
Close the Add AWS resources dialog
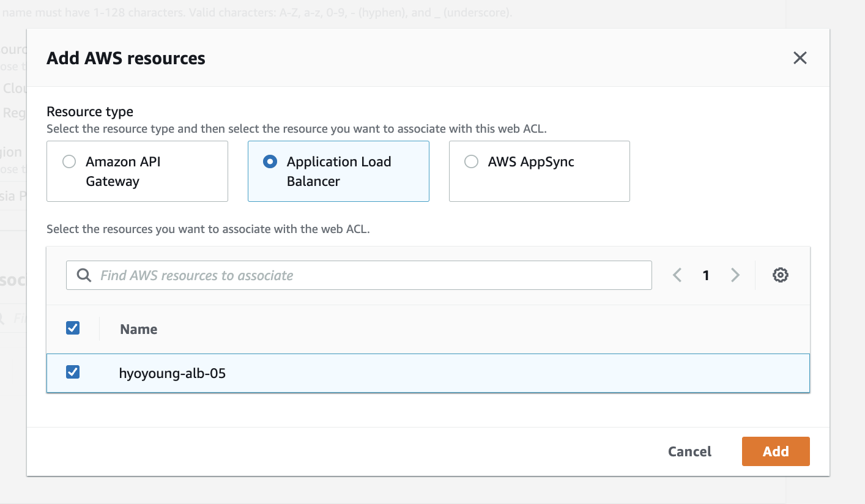click(x=800, y=58)
